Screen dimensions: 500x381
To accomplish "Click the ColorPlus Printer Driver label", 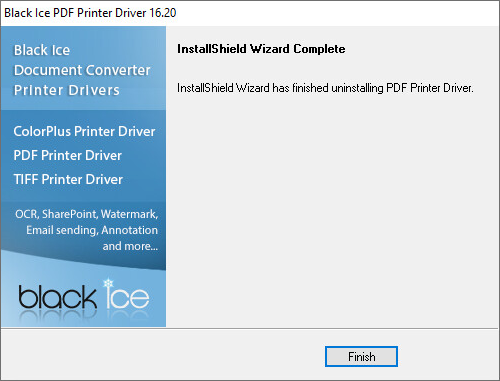I will click(84, 131).
